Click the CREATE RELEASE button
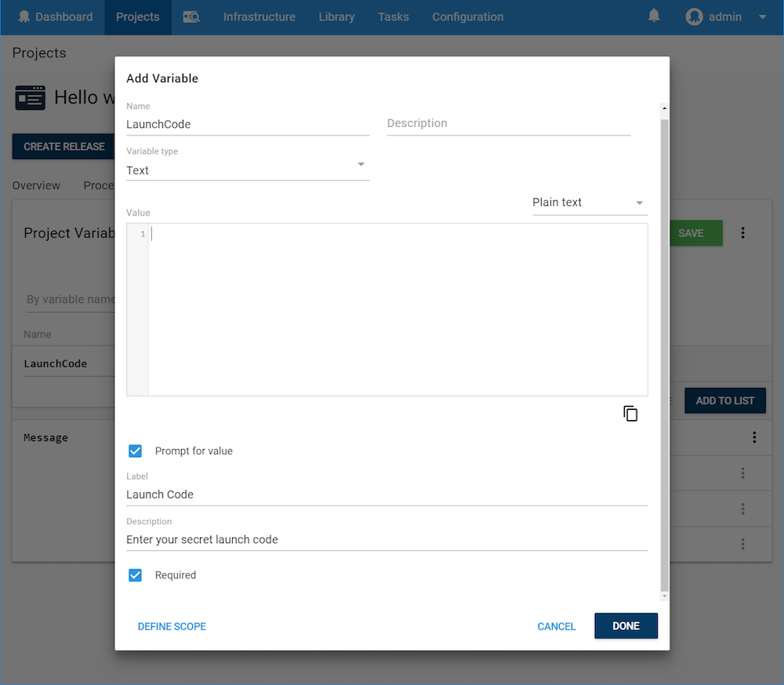 click(x=64, y=147)
